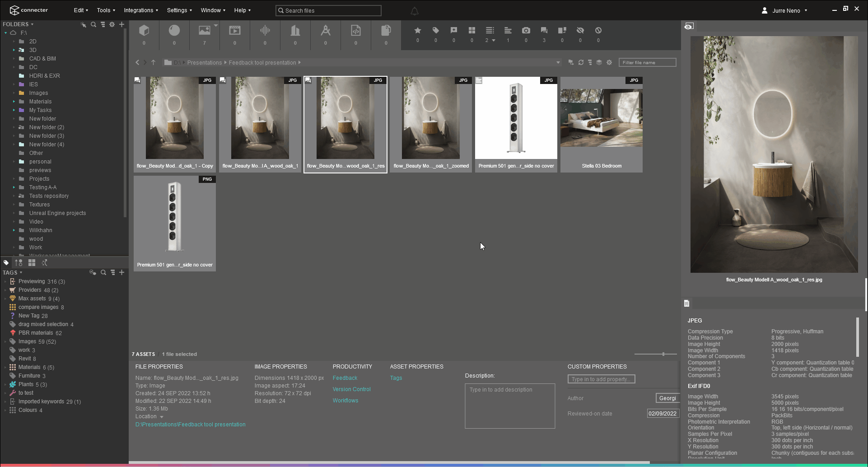Toggle layers stack icon near filter
This screenshot has height=467, width=868.
(599, 62)
